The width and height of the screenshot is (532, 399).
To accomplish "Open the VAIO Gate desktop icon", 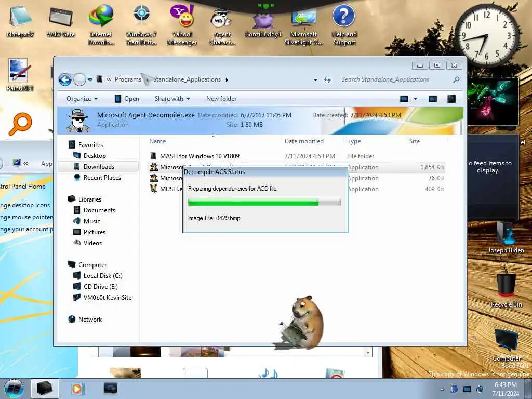I will pyautogui.click(x=61, y=21).
